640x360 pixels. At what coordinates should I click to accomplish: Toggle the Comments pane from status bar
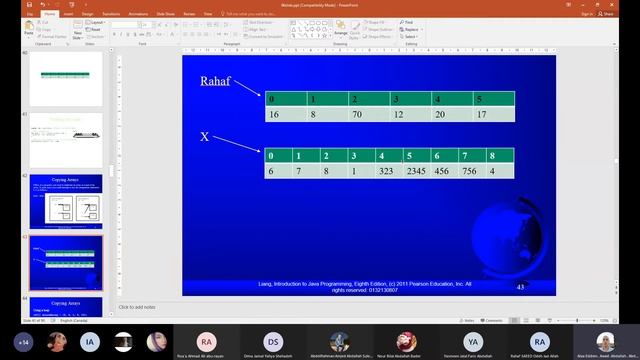click(491, 320)
